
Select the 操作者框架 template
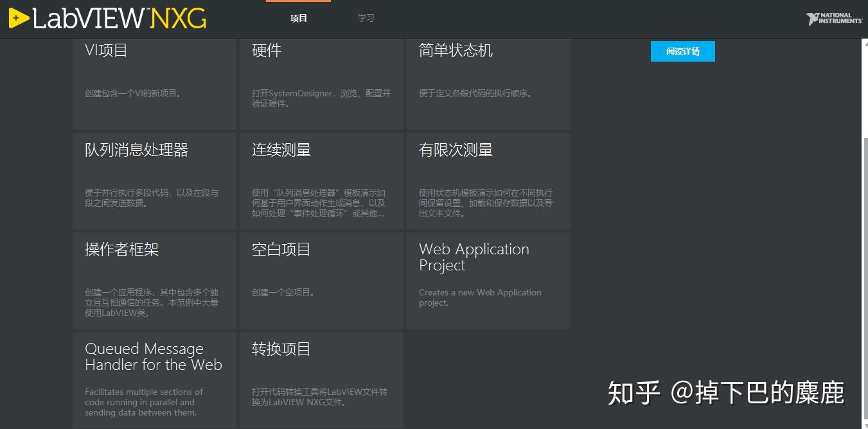[154, 279]
